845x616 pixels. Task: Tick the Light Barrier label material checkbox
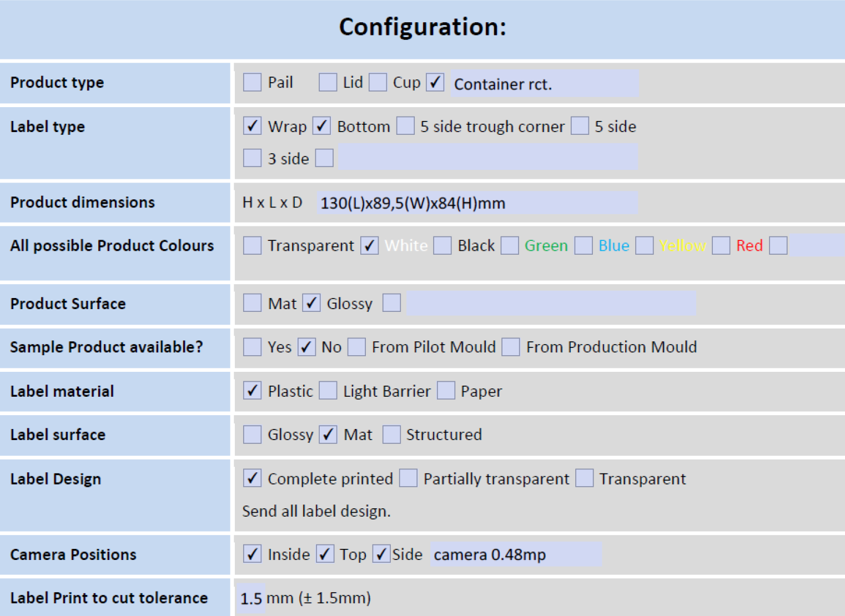328,391
